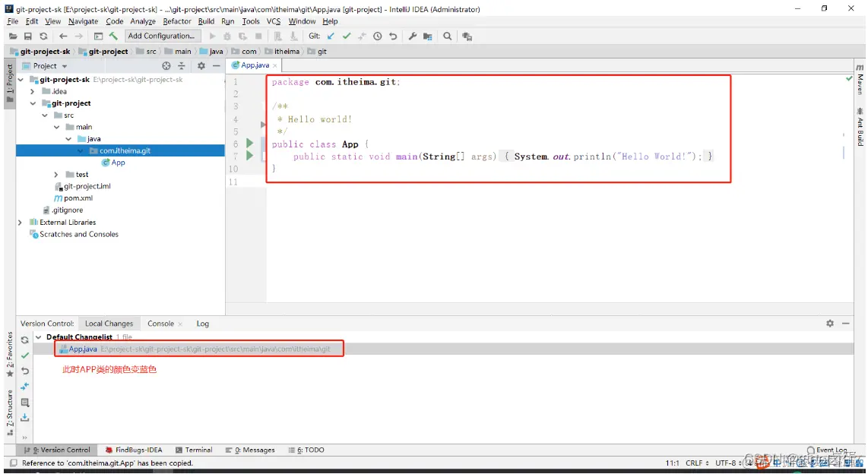868x474 pixels.
Task: Open the Event Log
Action: point(827,450)
